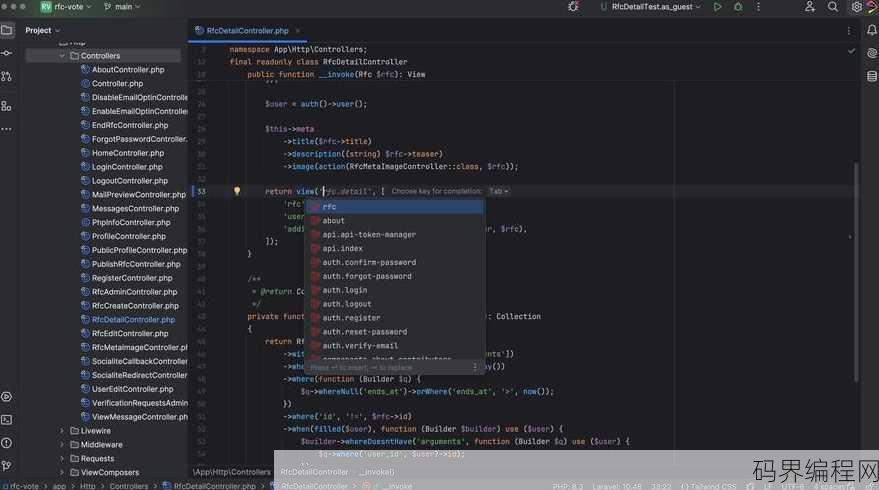Click the Controllers breadcrumb in navigation bar
Screen dimensions: 879x490
(128, 486)
